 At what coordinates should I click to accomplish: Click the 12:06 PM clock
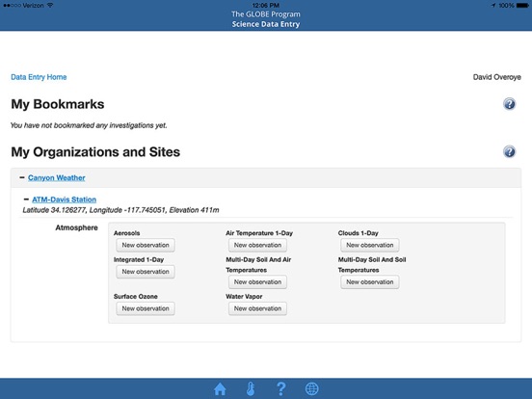pyautogui.click(x=266, y=5)
